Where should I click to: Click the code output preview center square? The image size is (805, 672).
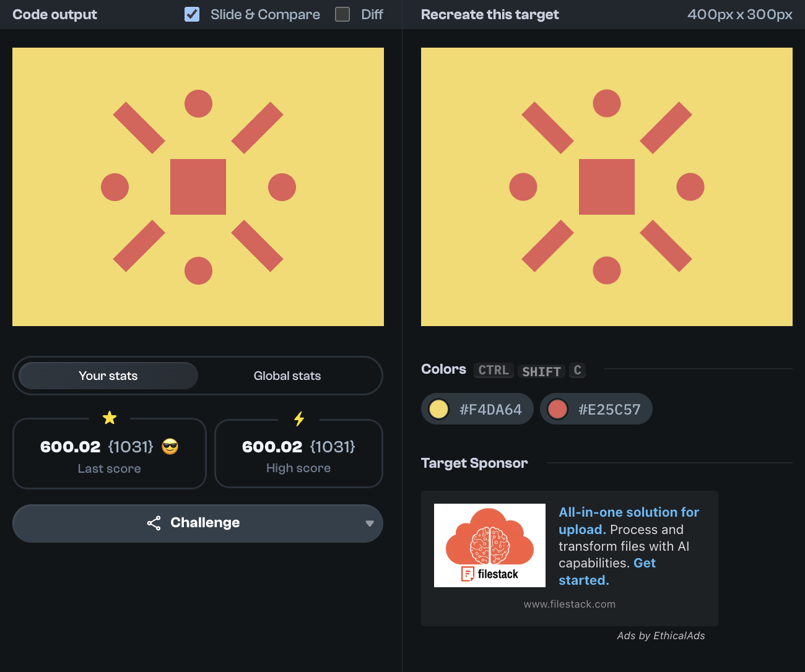tap(198, 187)
